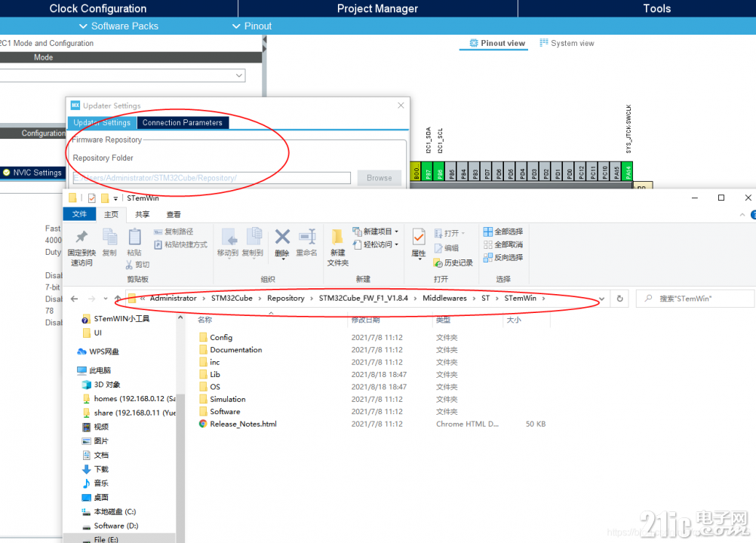Click the Explorer forward arrow
Screen dimensions: 756x543
click(x=91, y=299)
